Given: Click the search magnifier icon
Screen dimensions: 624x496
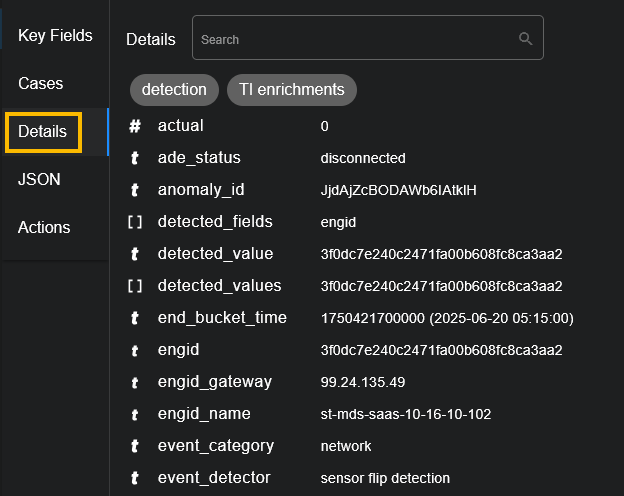Looking at the screenshot, I should point(525,39).
